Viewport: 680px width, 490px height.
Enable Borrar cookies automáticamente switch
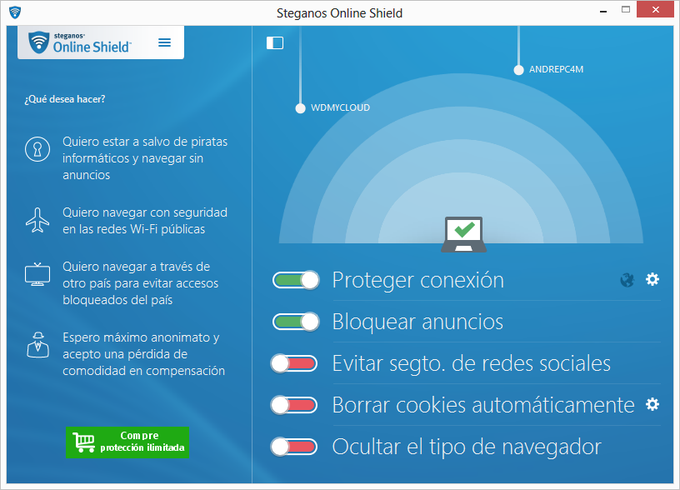294,405
